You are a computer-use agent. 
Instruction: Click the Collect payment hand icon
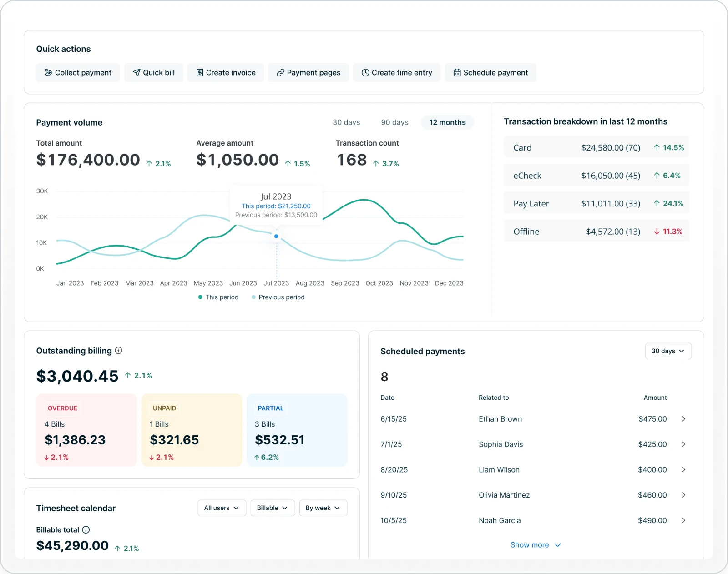(x=49, y=72)
